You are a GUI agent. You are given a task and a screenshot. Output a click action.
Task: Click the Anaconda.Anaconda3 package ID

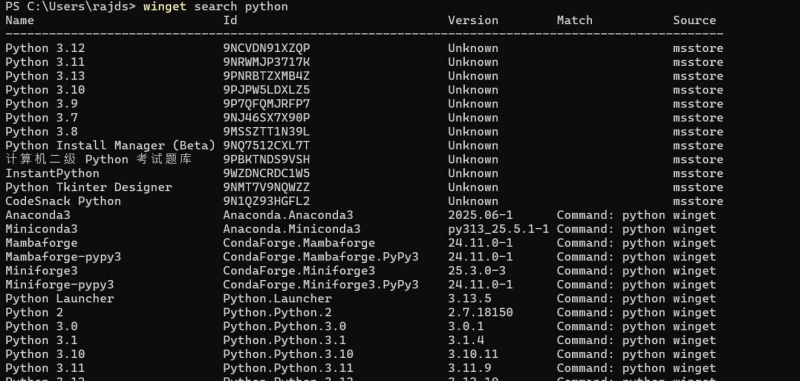[288, 215]
